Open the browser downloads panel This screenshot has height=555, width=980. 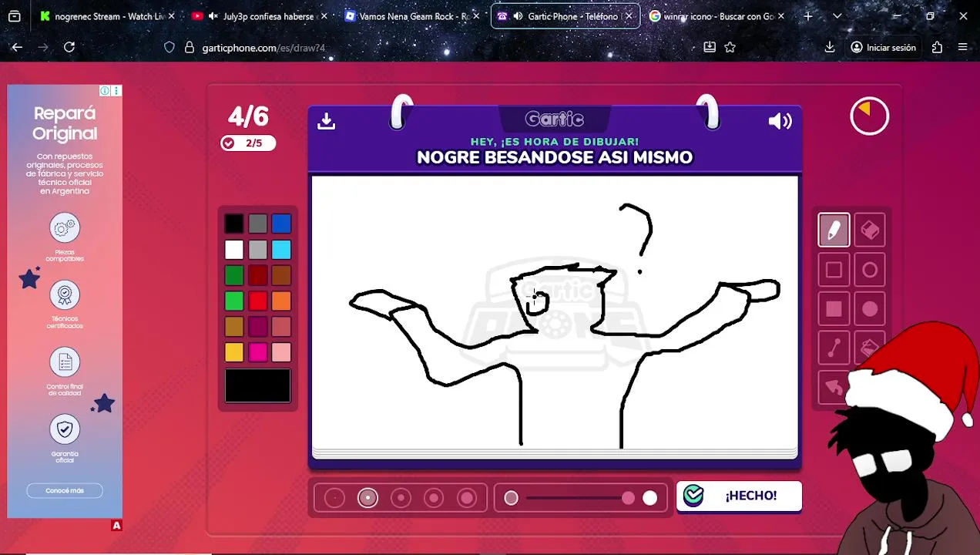point(830,48)
